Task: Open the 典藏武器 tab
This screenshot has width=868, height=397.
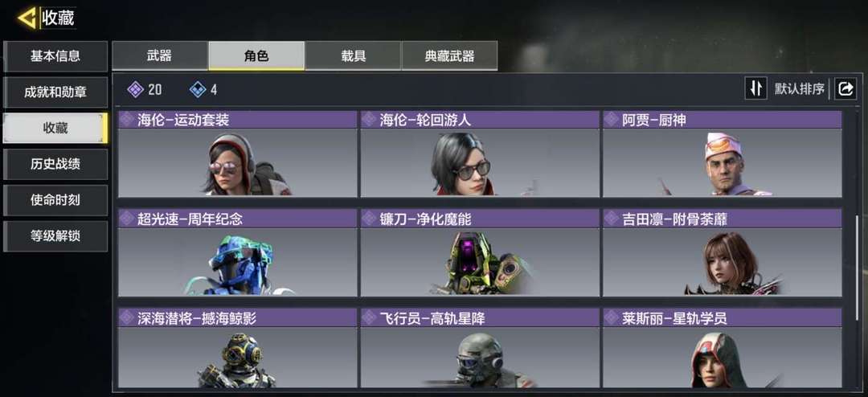Action: (x=449, y=56)
